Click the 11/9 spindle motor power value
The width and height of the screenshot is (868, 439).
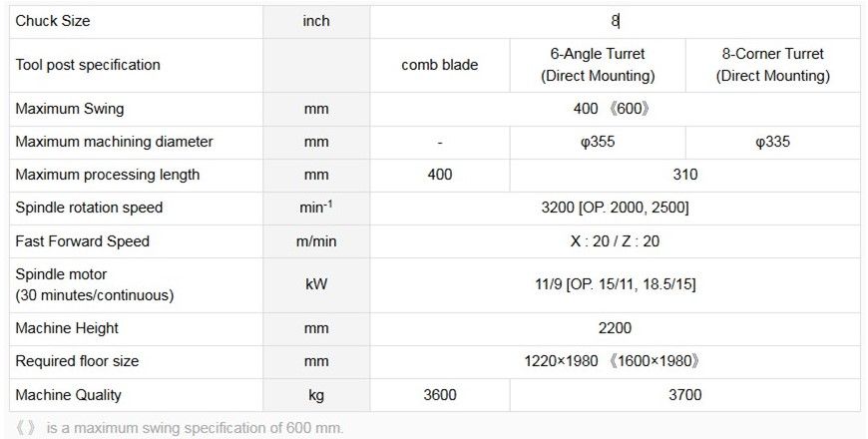[615, 284]
